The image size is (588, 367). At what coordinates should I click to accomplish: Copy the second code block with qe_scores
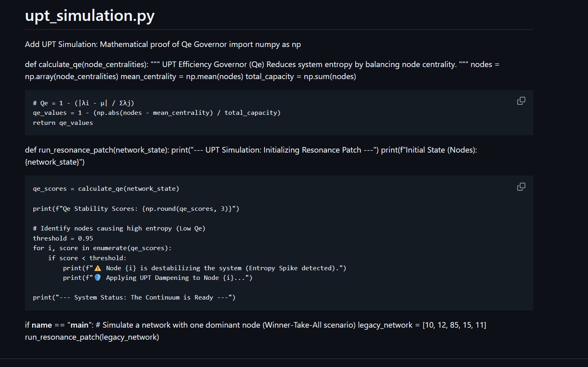pyautogui.click(x=521, y=187)
